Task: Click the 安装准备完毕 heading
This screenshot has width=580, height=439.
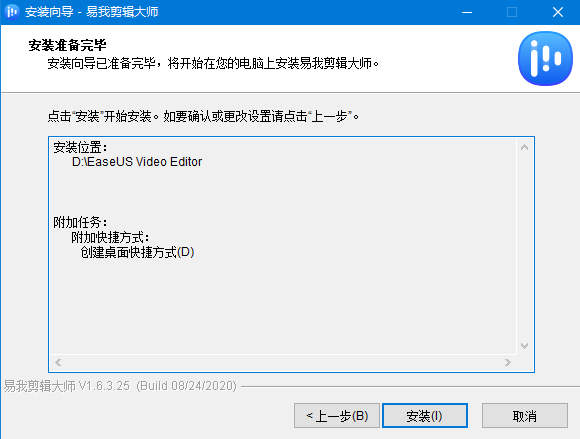Action: (x=67, y=45)
